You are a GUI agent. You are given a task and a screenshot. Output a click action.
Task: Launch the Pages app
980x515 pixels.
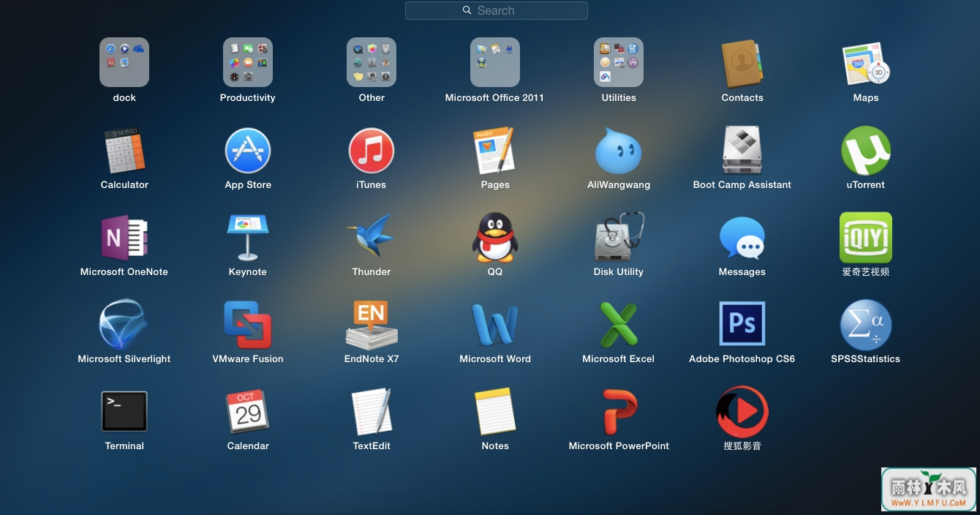tap(495, 150)
